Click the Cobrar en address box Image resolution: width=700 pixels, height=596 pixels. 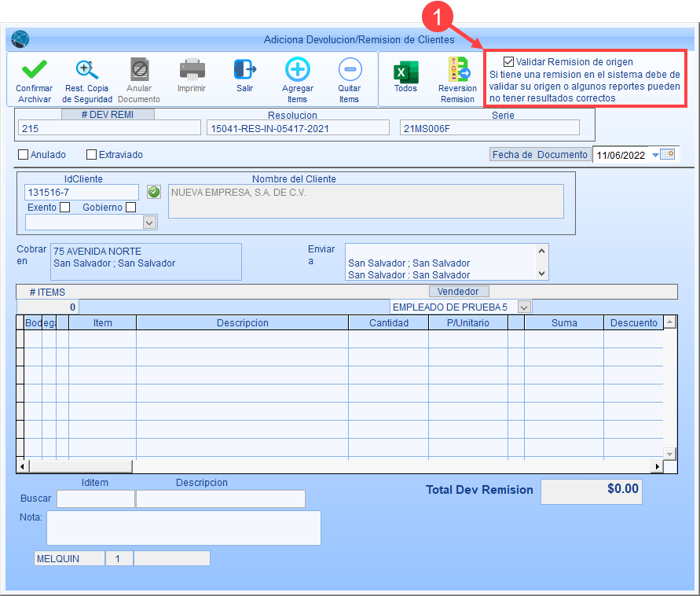[x=146, y=262]
